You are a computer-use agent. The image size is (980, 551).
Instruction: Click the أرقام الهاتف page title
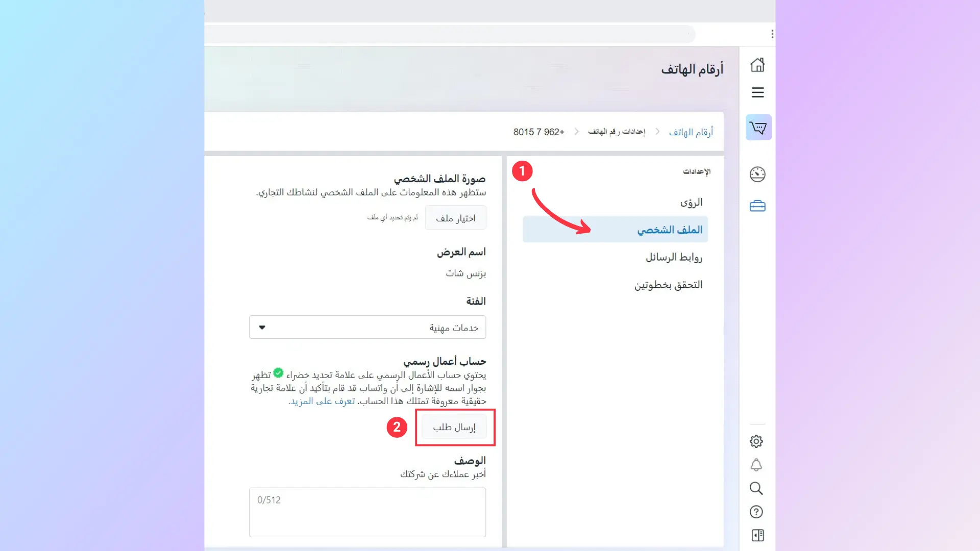coord(692,69)
